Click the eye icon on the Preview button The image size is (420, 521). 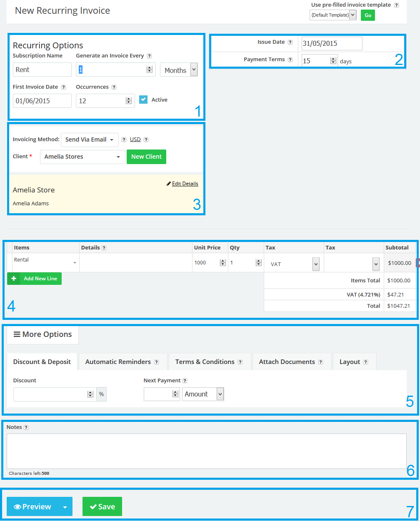[17, 506]
